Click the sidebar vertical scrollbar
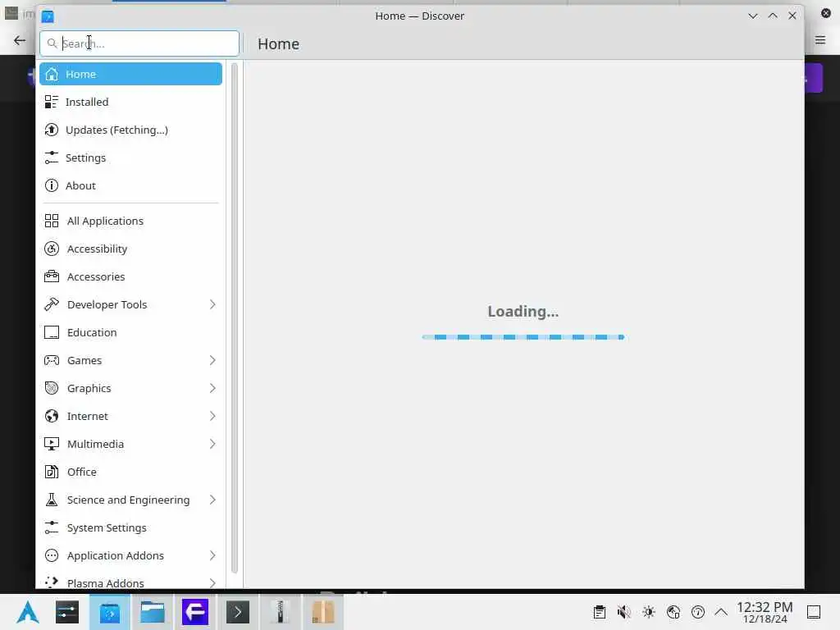Screen dimensions: 840x630 tap(234, 318)
